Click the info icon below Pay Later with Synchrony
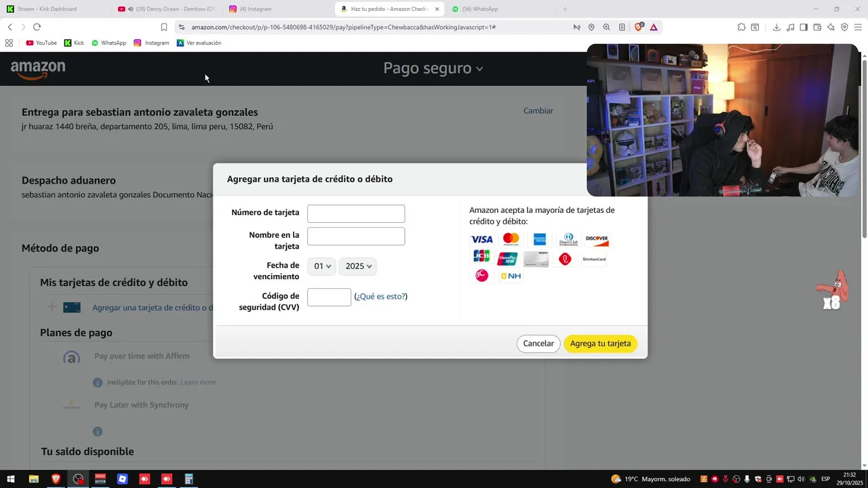868x488 pixels. click(x=98, y=432)
